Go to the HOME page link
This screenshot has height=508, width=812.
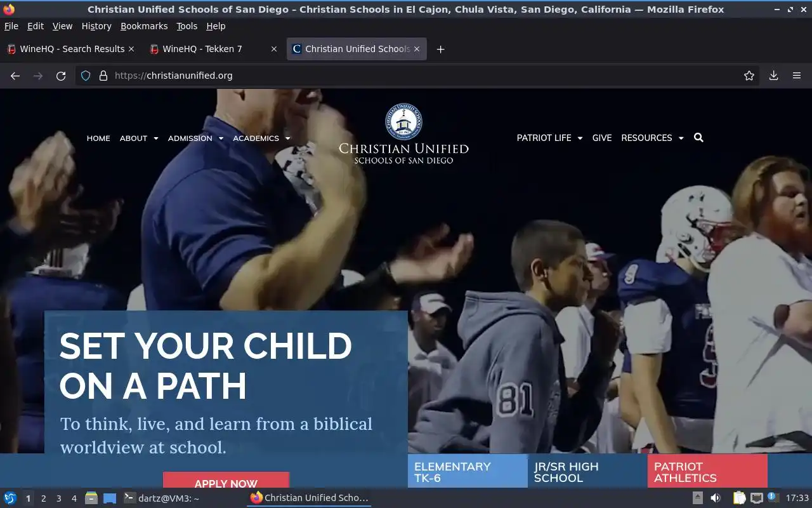[98, 138]
